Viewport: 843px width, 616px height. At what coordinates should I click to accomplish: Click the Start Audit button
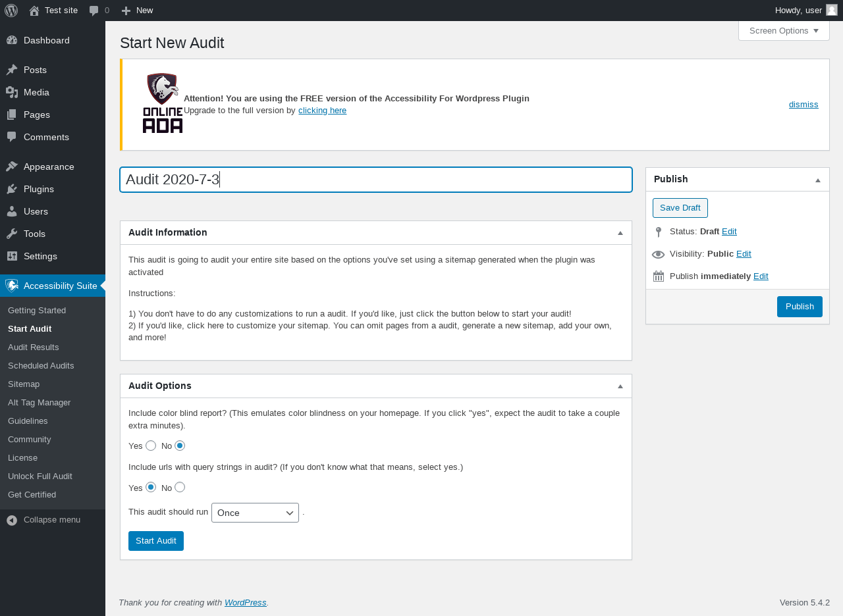(156, 541)
